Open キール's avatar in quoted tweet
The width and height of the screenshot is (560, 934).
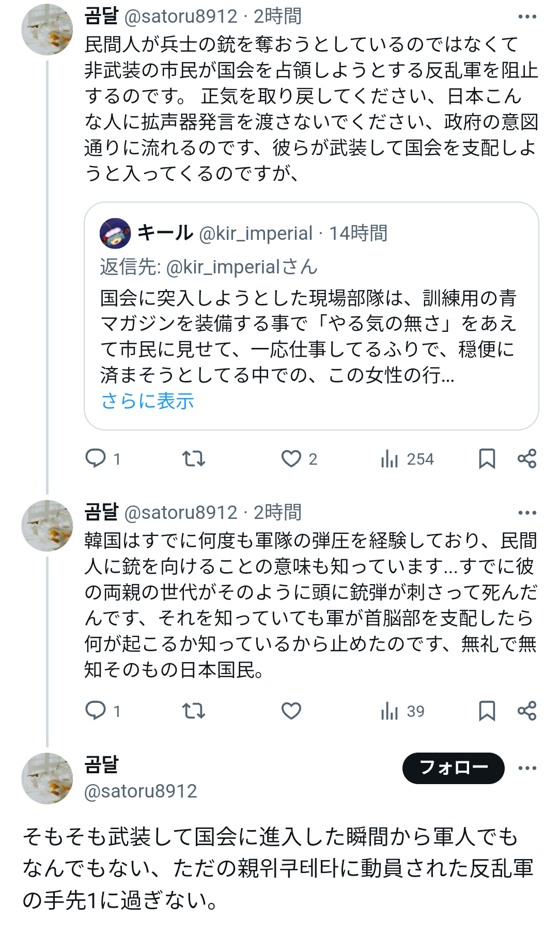tap(115, 234)
